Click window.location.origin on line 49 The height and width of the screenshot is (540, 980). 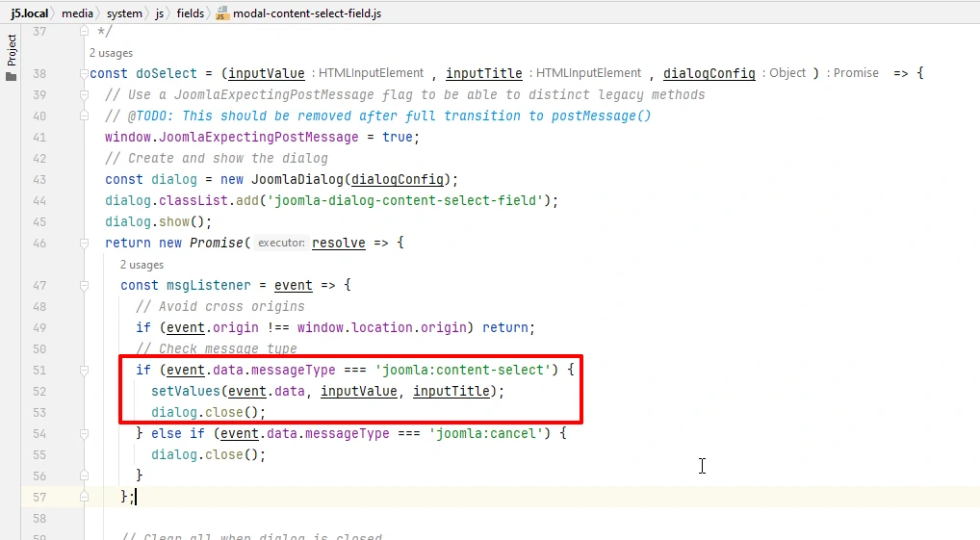381,328
